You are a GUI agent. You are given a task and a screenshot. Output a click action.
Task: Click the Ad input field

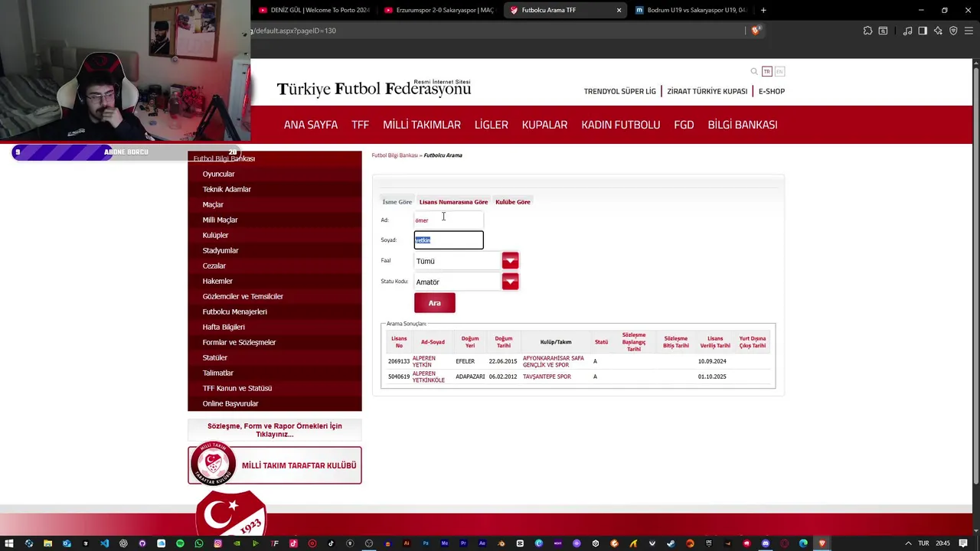pyautogui.click(x=449, y=220)
